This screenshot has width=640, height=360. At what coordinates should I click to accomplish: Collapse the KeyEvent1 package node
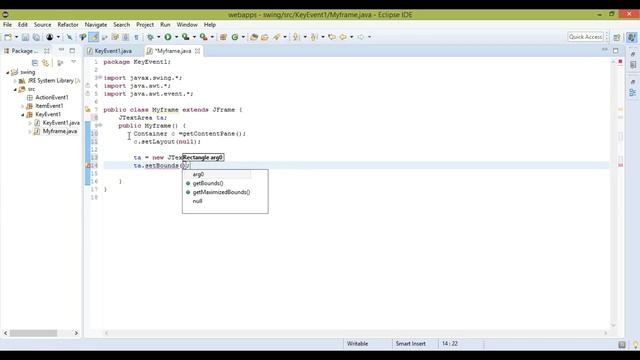click(x=23, y=115)
